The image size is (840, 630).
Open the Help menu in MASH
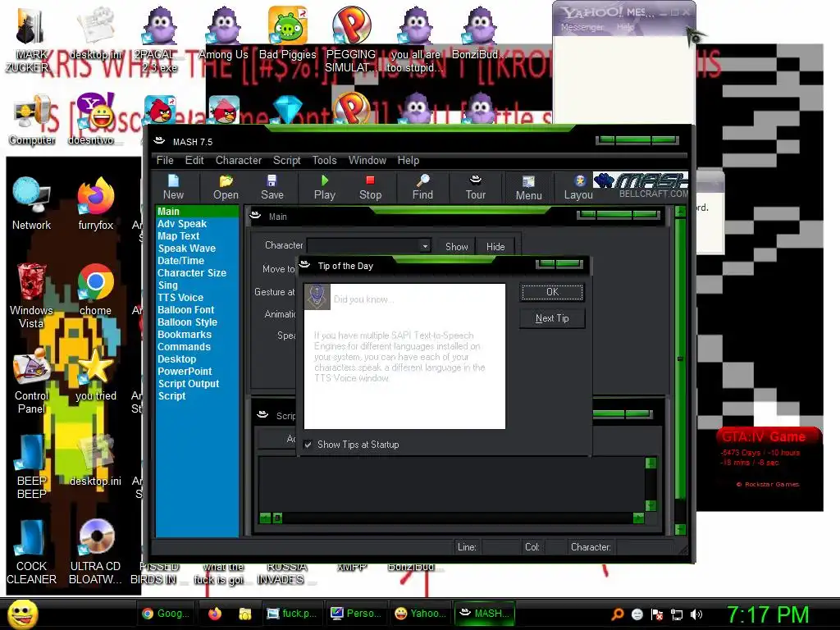coord(409,160)
